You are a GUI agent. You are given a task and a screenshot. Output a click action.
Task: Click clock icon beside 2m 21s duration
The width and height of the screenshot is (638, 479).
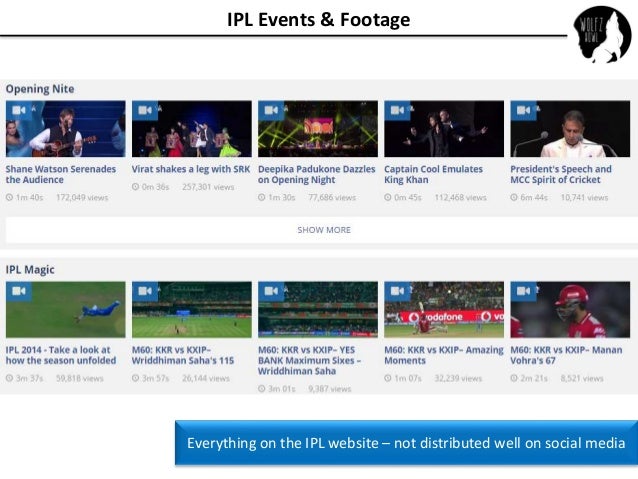514,378
